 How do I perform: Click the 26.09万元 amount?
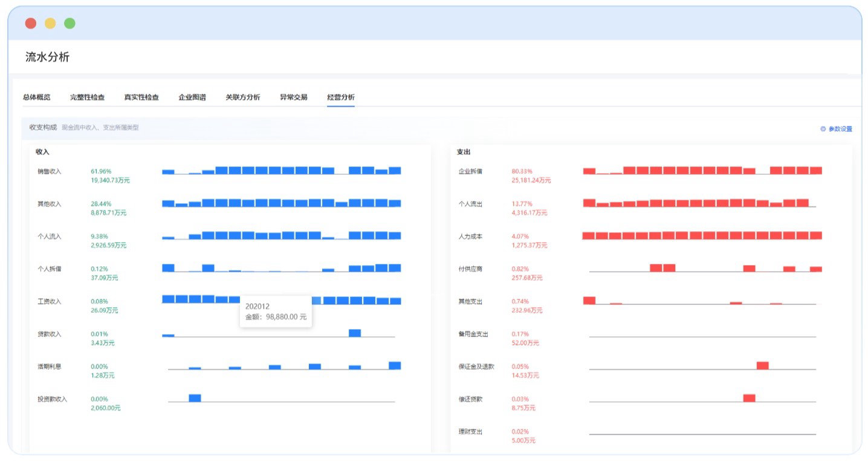tap(105, 310)
